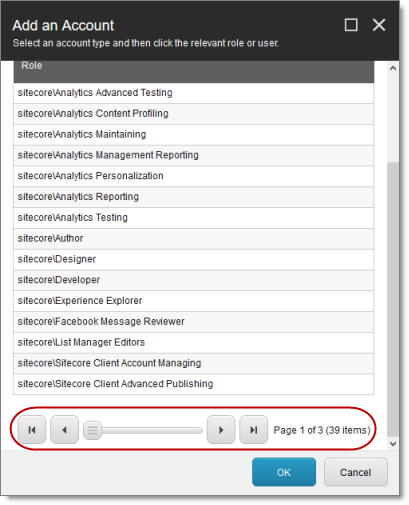The width and height of the screenshot is (409, 505).
Task: Click the pager slider handle
Action: click(x=92, y=430)
